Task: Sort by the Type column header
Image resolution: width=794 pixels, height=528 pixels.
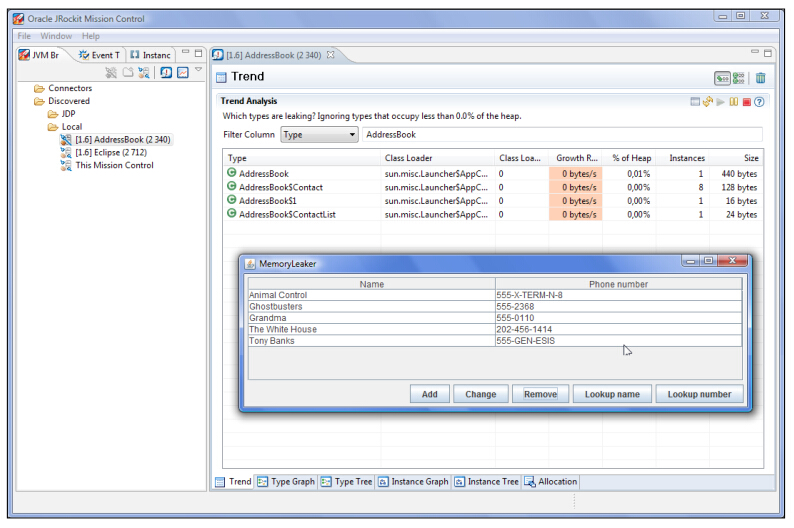Action: coord(302,158)
